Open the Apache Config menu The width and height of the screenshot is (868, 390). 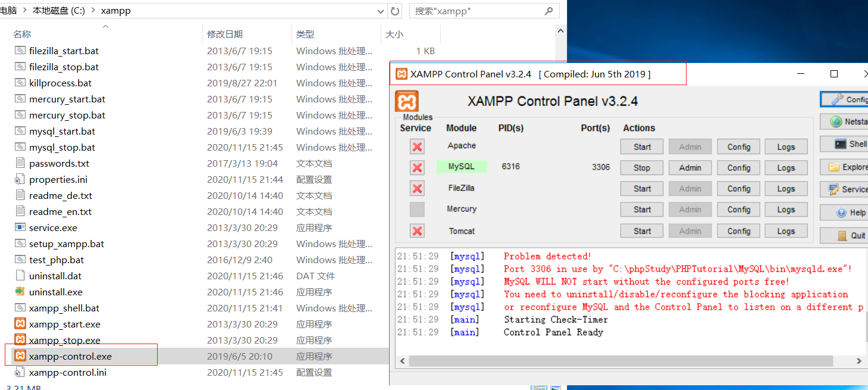739,147
